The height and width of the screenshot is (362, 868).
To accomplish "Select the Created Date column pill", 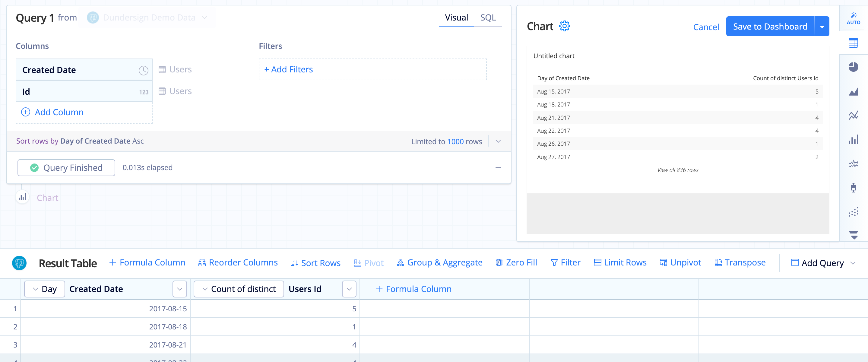I will point(84,70).
